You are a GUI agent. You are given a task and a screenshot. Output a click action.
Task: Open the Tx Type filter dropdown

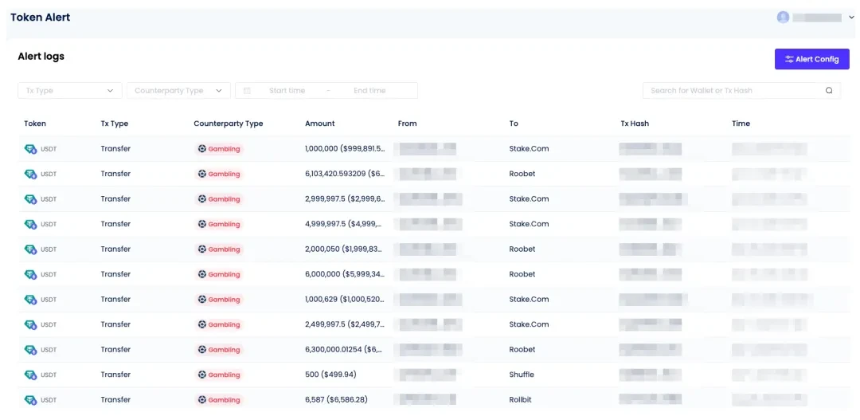[x=70, y=90]
